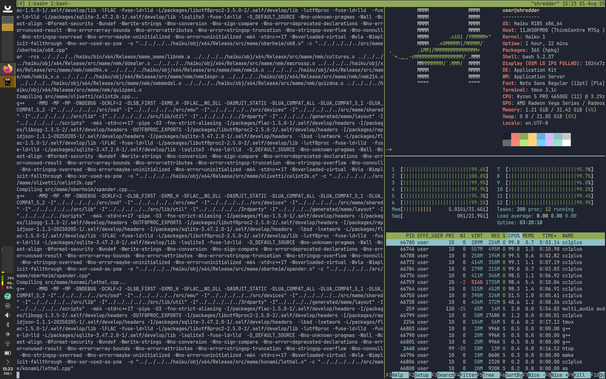The width and height of the screenshot is (606, 379).
Task: Open the Haiku leaf menu at top of Deskbar
Action: 7,8
